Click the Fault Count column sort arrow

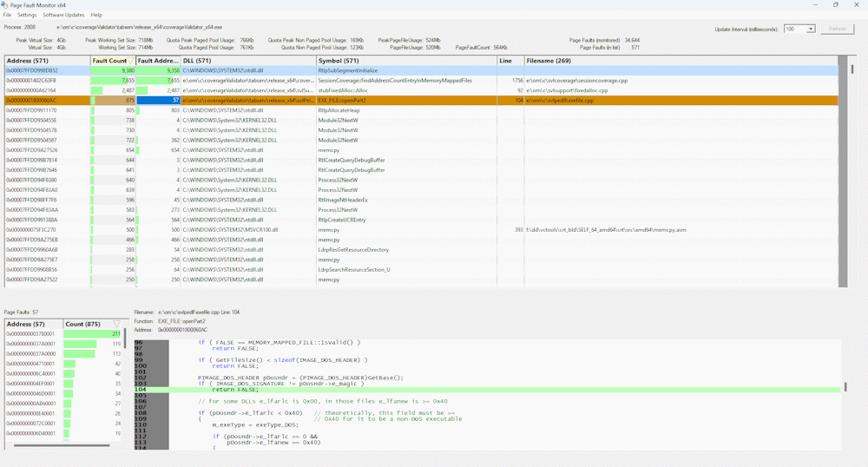pyautogui.click(x=131, y=61)
